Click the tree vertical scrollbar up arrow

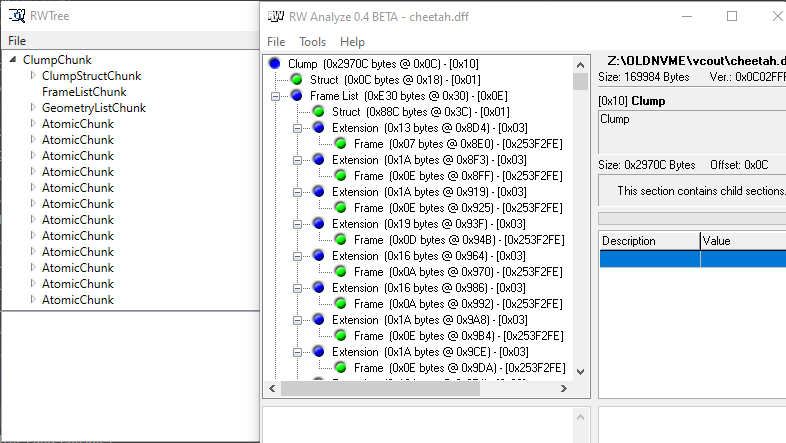(580, 64)
